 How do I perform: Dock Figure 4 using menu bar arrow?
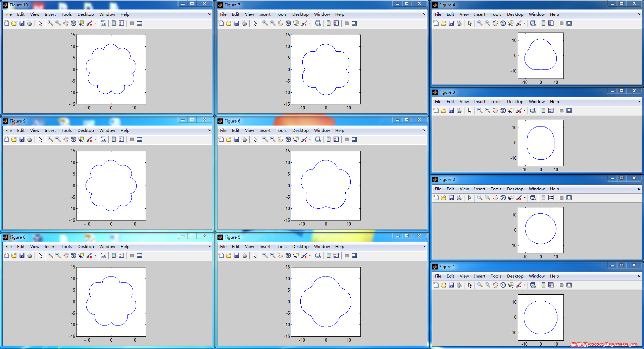click(639, 14)
